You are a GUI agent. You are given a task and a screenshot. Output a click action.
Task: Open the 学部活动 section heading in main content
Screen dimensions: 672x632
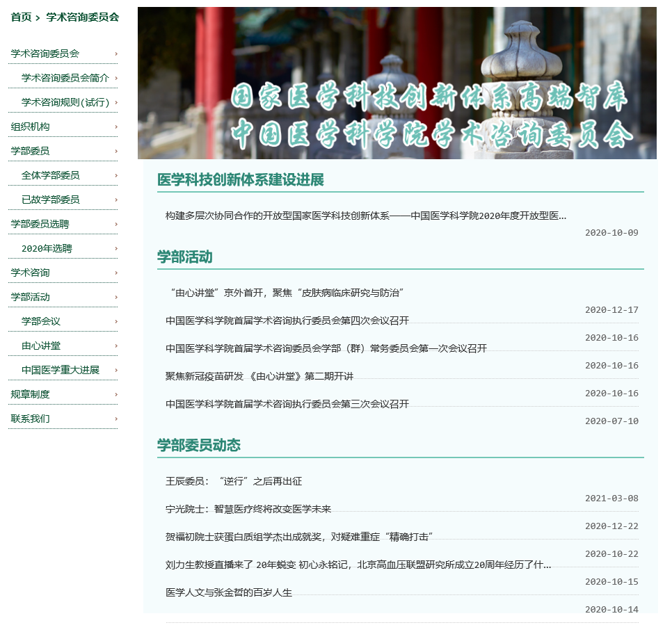pyautogui.click(x=185, y=257)
